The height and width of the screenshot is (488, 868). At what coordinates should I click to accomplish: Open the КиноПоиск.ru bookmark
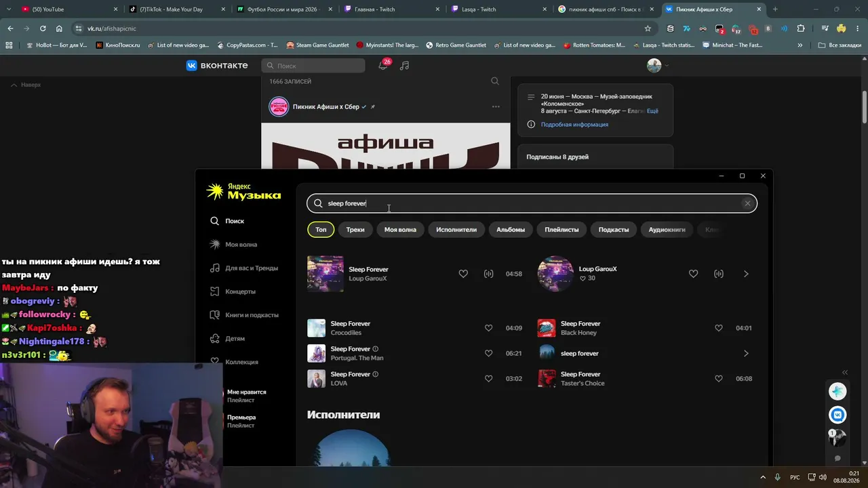118,45
